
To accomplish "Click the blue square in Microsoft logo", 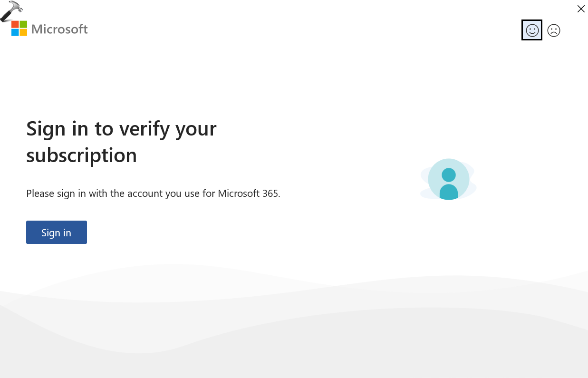I will click(x=15, y=32).
